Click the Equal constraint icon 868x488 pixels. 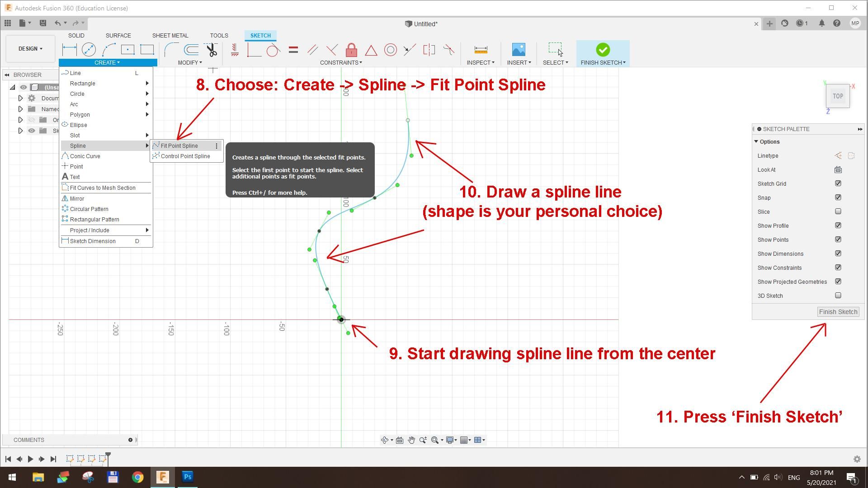(293, 50)
